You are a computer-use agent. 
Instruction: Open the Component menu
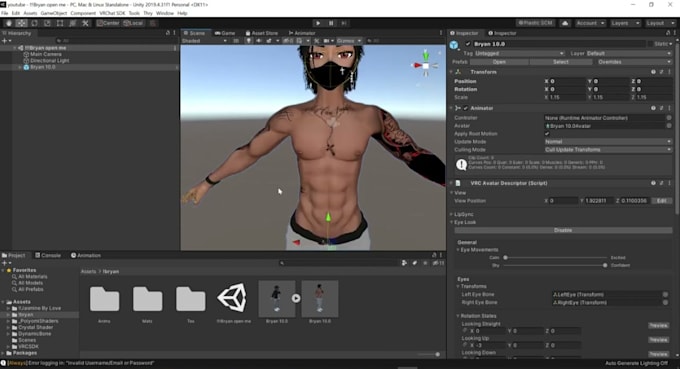click(83, 13)
